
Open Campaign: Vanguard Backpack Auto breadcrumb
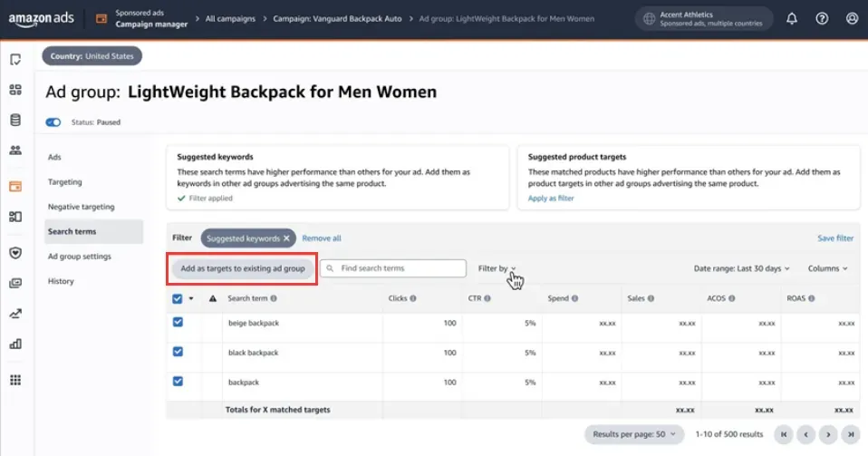(337, 19)
